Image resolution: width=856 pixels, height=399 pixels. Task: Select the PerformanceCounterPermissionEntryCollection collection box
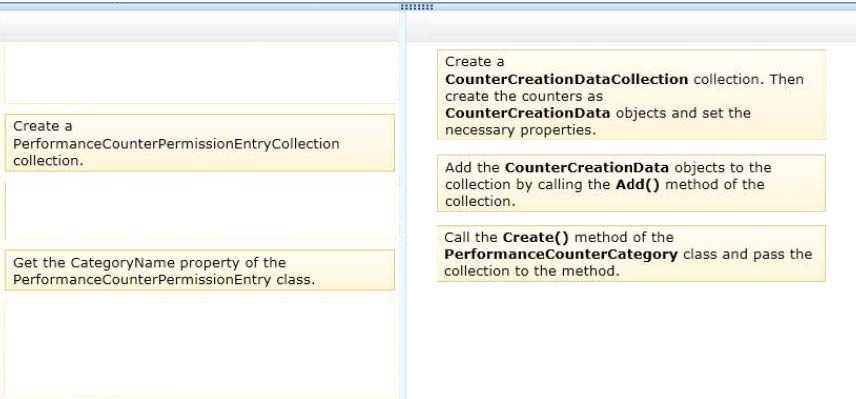(200, 143)
